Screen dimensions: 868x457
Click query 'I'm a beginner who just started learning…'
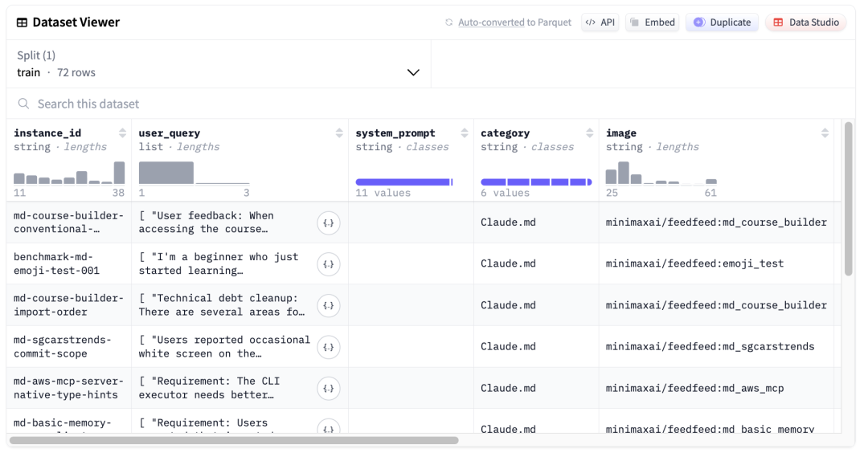(219, 264)
